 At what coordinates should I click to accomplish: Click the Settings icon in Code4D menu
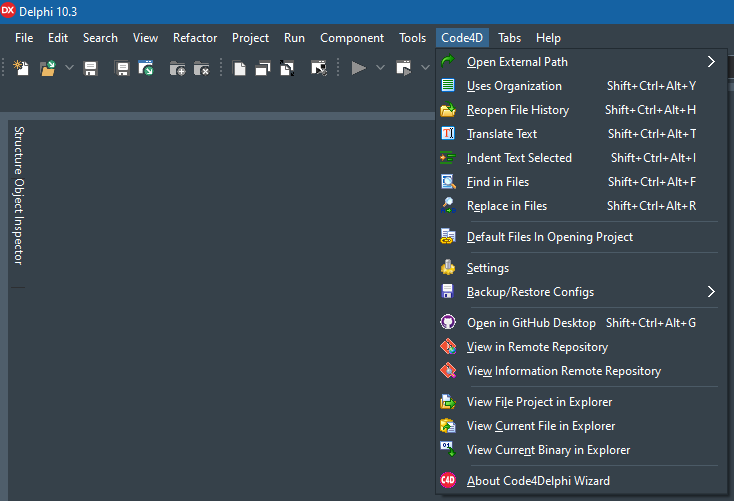(448, 267)
